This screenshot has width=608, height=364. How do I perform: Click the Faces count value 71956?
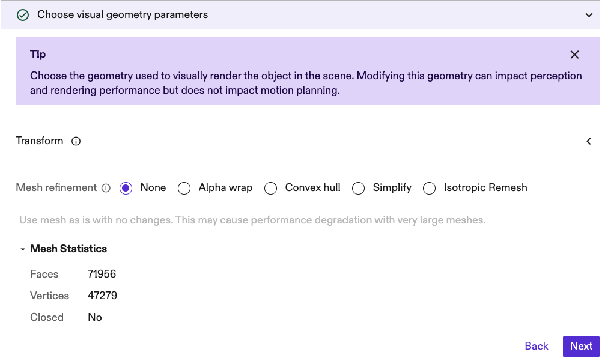click(102, 275)
